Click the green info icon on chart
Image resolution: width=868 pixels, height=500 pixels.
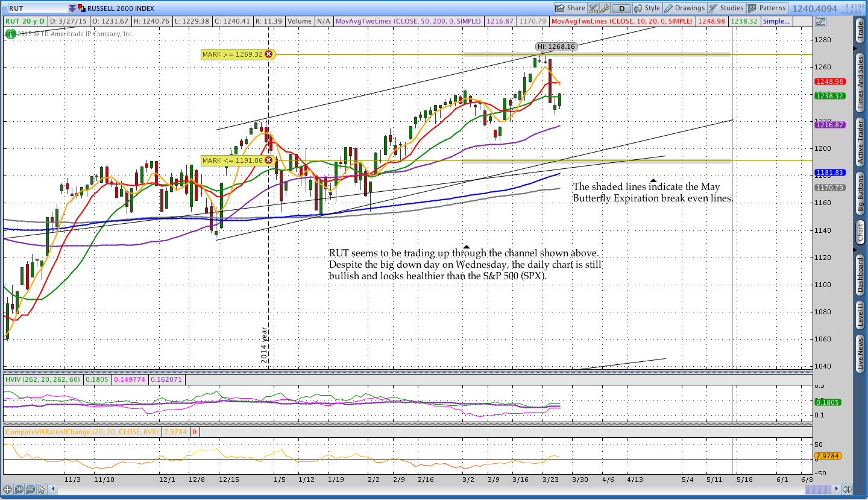pyautogui.click(x=11, y=34)
